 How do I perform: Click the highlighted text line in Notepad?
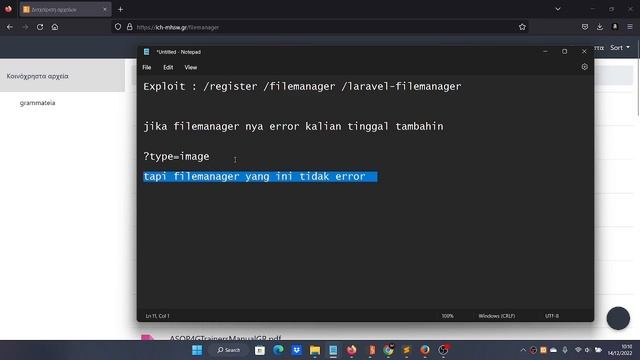pos(260,176)
